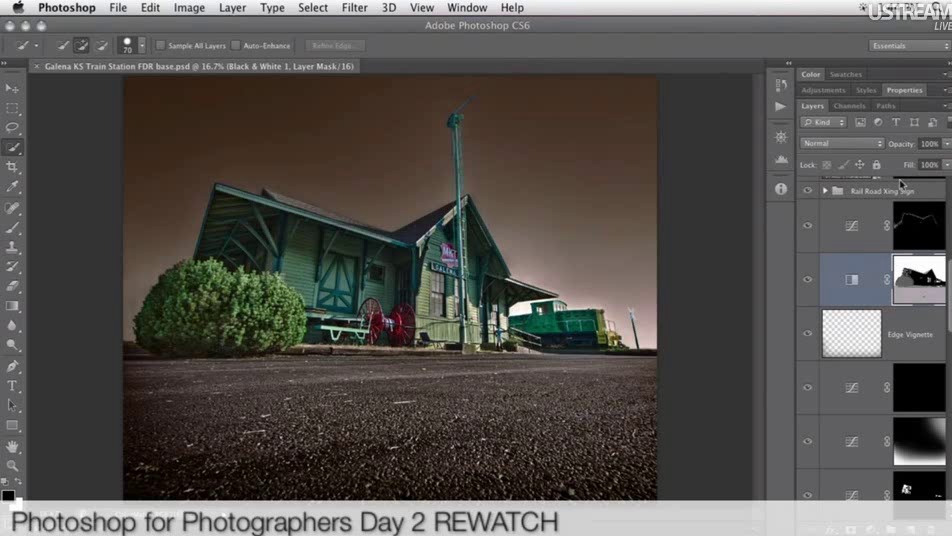Select the Rectangle shape tool

coord(12,425)
